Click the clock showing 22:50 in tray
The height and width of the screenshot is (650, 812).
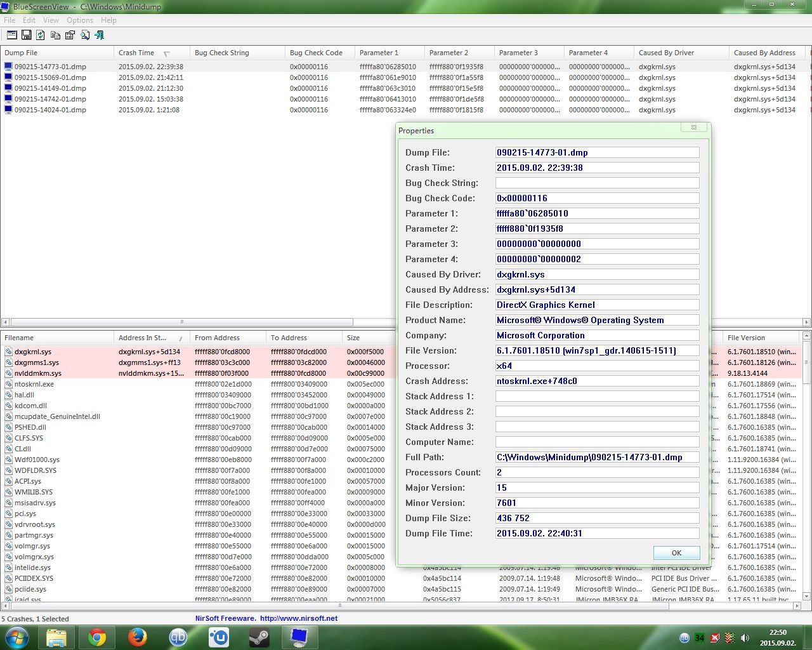point(778,632)
